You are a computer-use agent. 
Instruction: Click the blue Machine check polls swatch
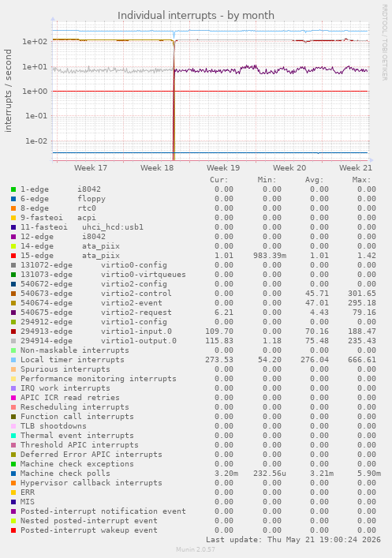[13, 474]
